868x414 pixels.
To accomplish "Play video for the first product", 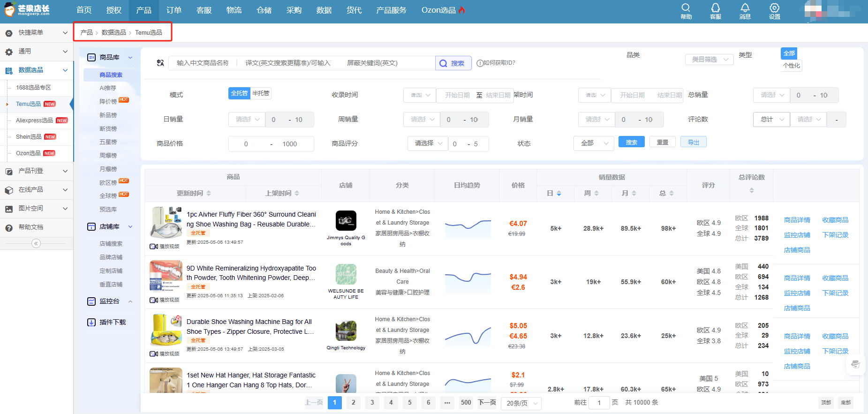I will pos(164,247).
